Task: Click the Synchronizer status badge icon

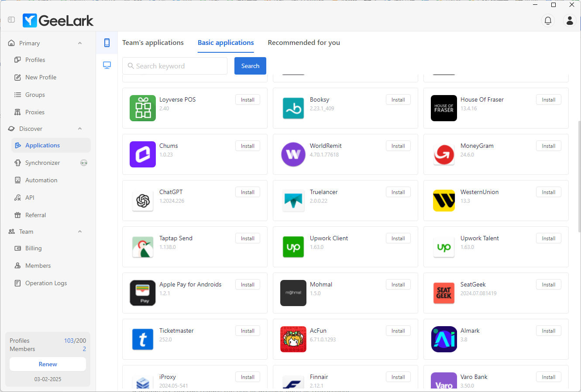Action: pyautogui.click(x=84, y=163)
